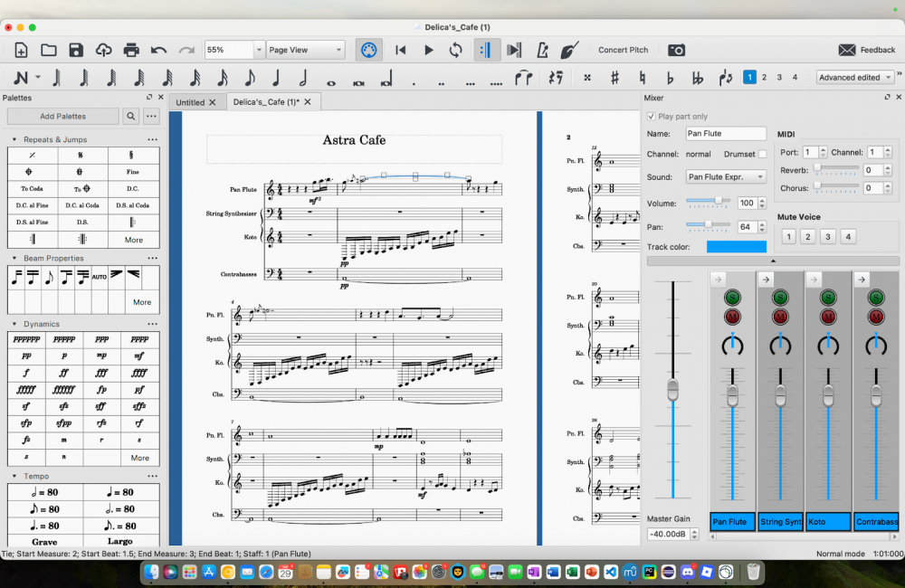
Task: Open the Sound dropdown showing Pan Flute Expr.
Action: [x=725, y=177]
